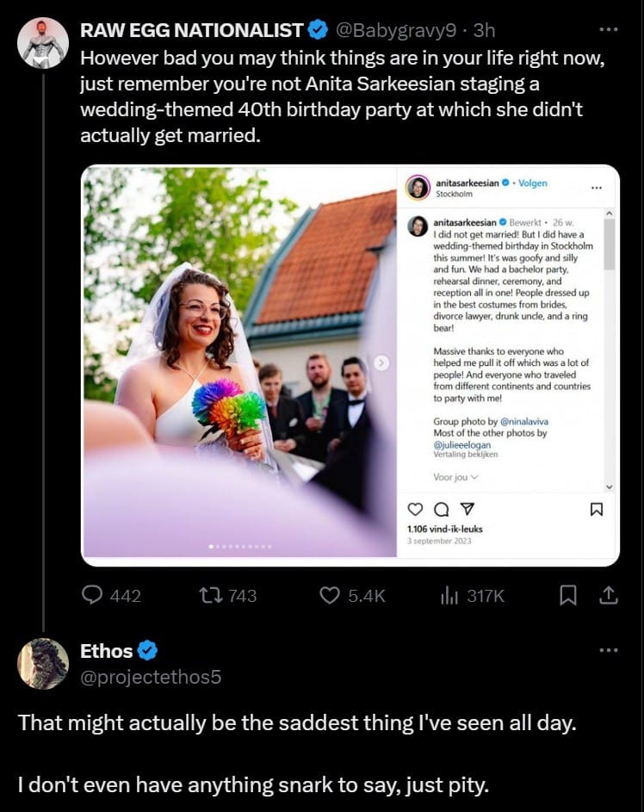This screenshot has width=644, height=812.
Task: Comment on the Instagram post via the bubble icon
Action: click(441, 510)
